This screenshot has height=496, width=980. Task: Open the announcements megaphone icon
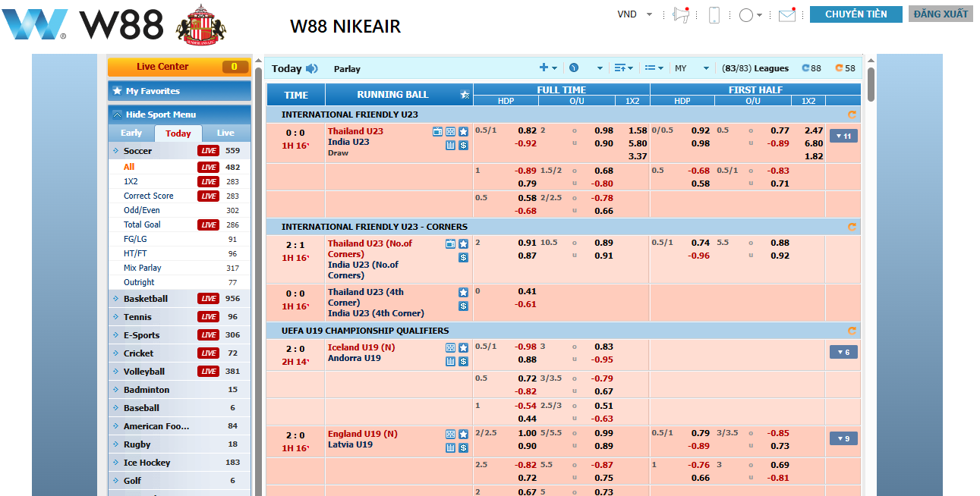point(679,15)
